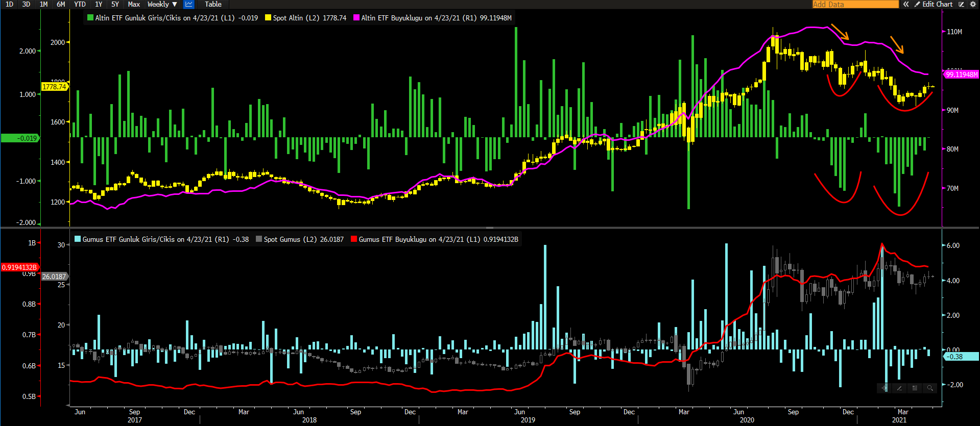The width and height of the screenshot is (980, 426).
Task: Open the news headlines overlay icon
Action: click(915, 388)
